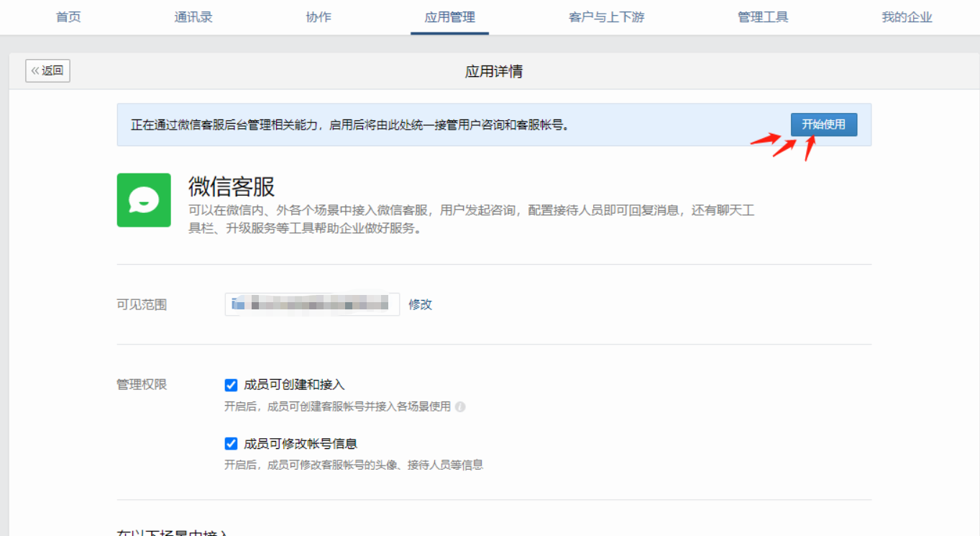The image size is (980, 536).
Task: Open the 客户与上下游 tab
Action: (606, 17)
